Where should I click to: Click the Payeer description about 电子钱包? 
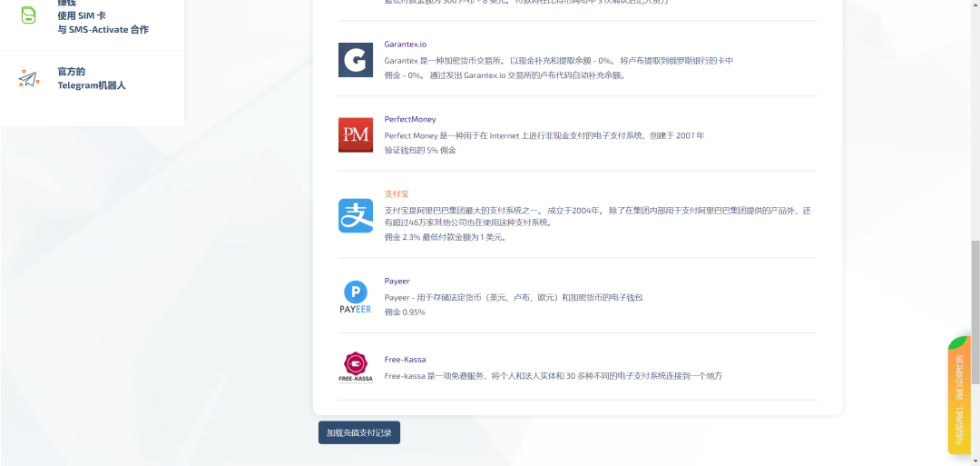coord(514,297)
